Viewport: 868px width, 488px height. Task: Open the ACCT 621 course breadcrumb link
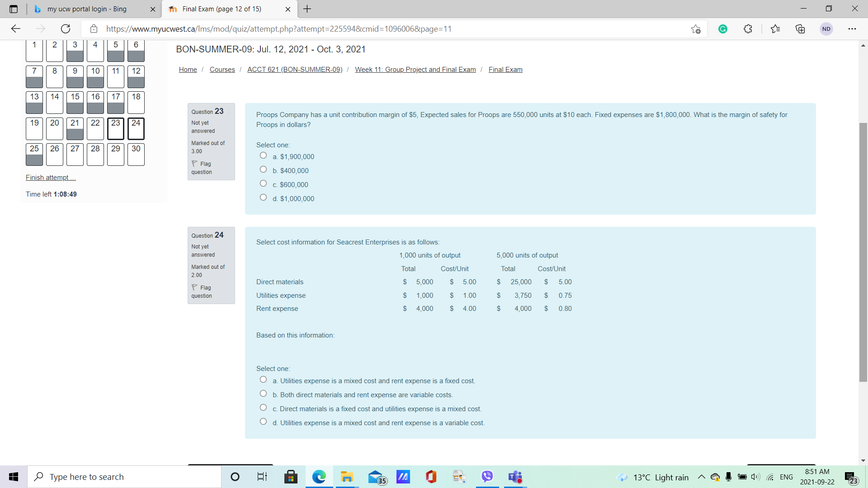(x=295, y=70)
